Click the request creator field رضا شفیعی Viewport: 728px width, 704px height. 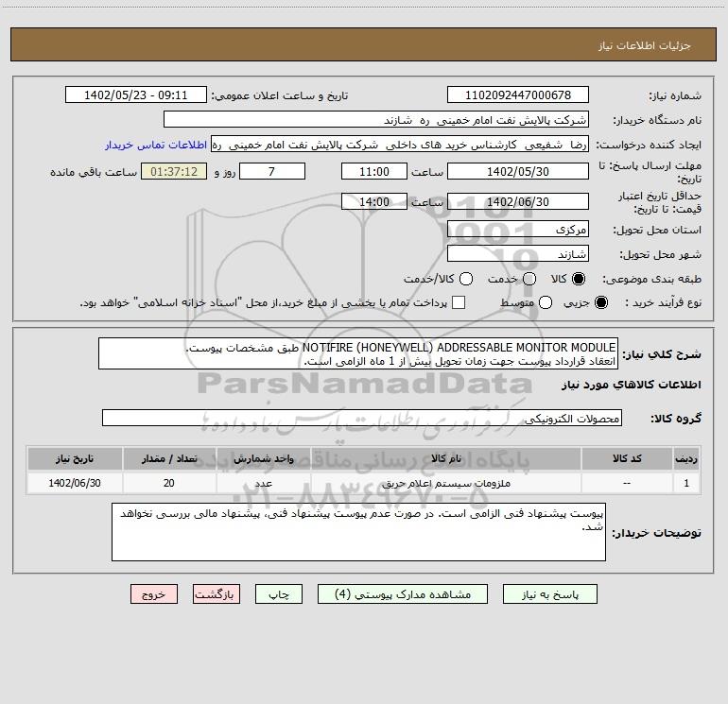coord(400,145)
